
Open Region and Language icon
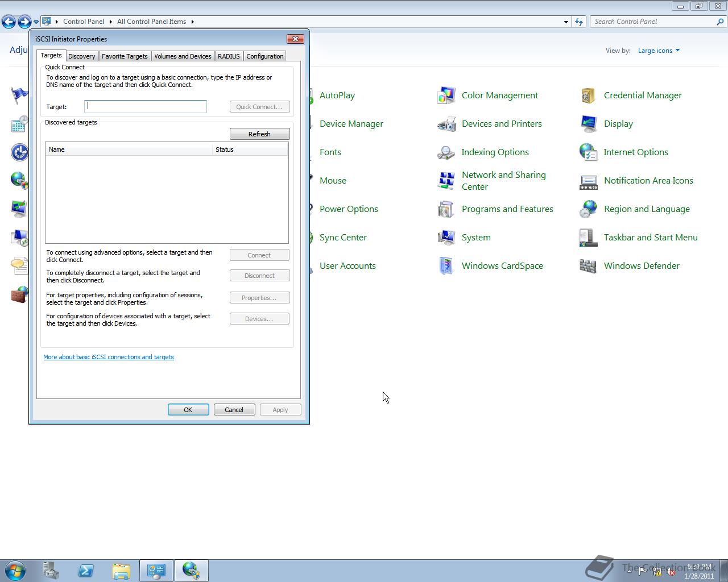[589, 209]
